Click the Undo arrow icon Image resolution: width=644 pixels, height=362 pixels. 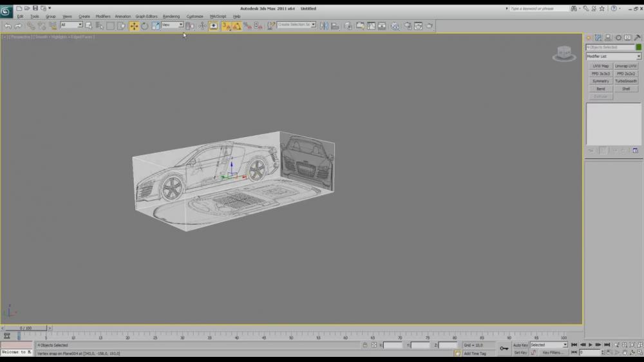(x=8, y=26)
